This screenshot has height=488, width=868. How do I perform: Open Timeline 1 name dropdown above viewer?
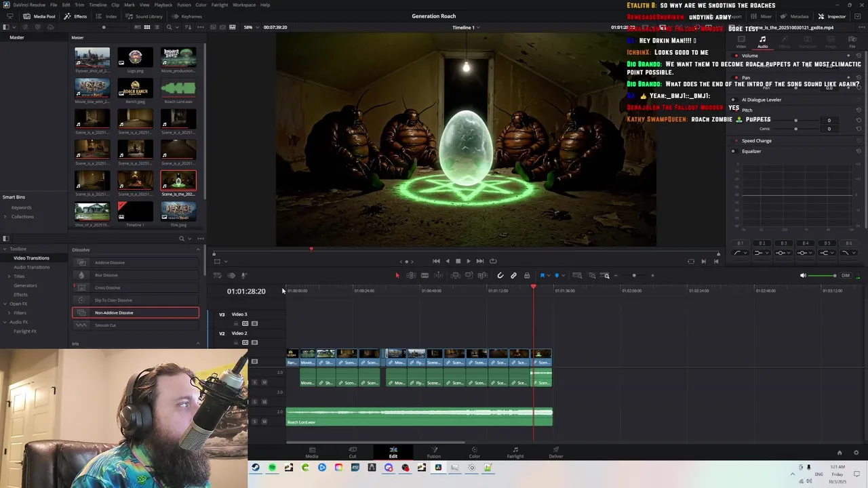tap(466, 27)
